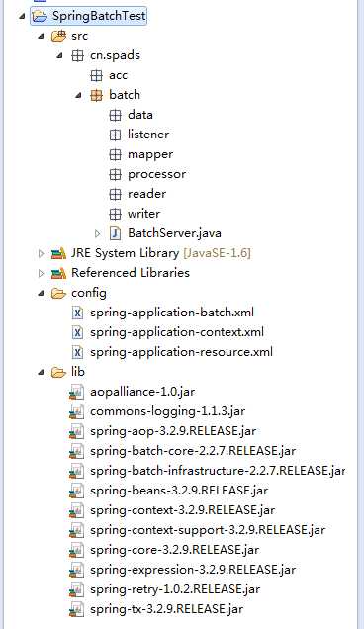
Task: Click the processor package icon
Action: click(115, 174)
